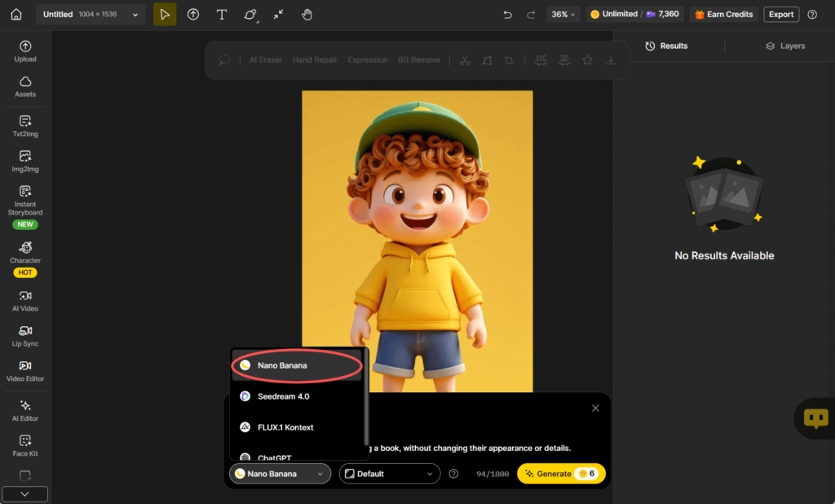835x504 pixels.
Task: Close the prompt panel with X
Action: pyautogui.click(x=595, y=408)
